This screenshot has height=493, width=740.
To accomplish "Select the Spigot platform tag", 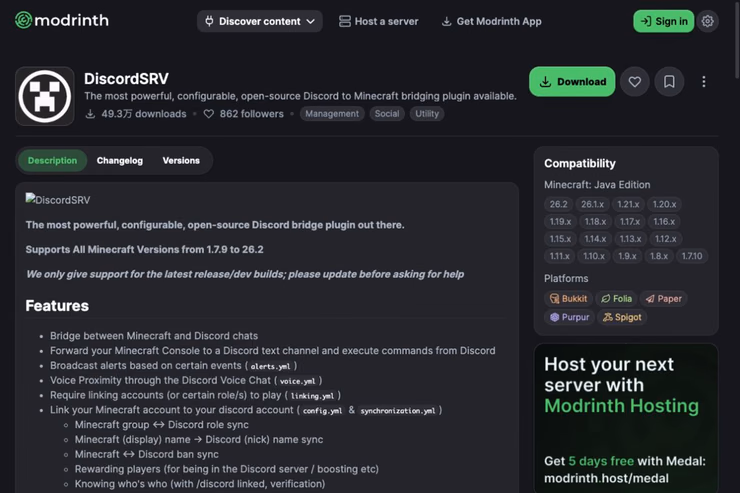I will tap(622, 317).
